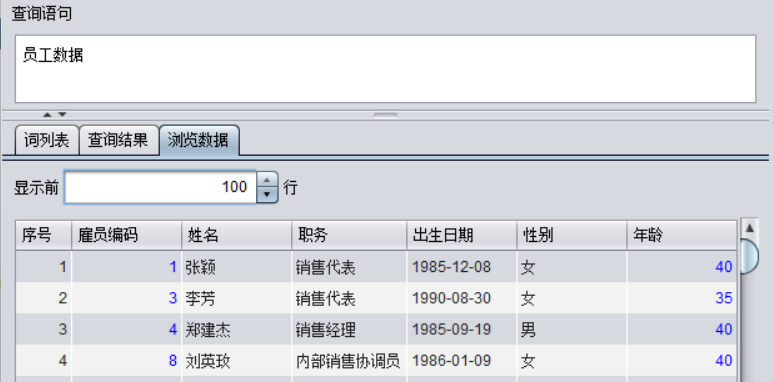773x382 pixels.
Task: Click the split pane divider handle
Action: (386, 115)
